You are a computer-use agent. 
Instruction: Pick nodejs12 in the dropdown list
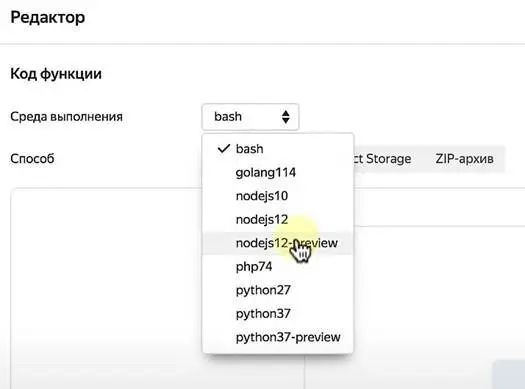click(x=278, y=220)
